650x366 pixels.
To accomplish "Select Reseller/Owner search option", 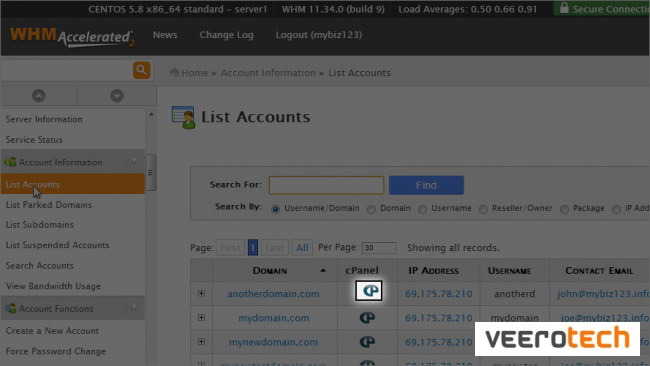I will click(483, 209).
